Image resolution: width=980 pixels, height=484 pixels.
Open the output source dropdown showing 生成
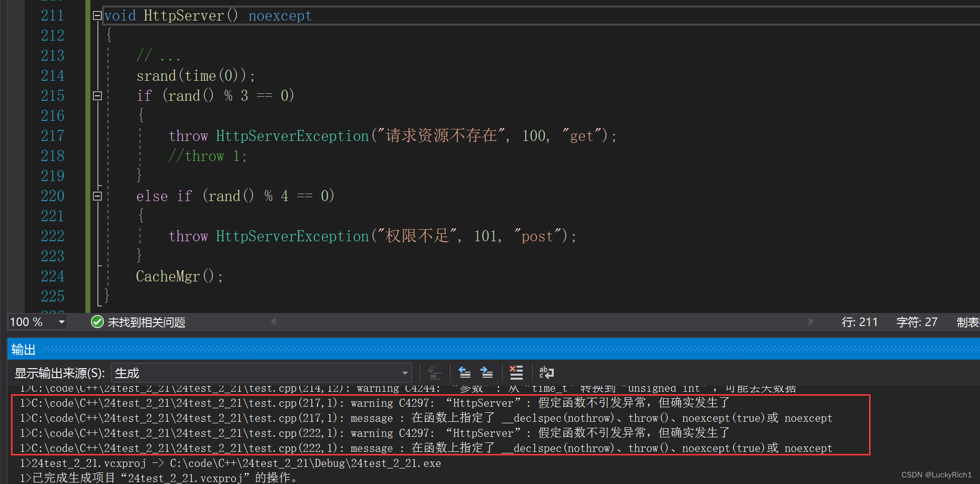(x=261, y=373)
